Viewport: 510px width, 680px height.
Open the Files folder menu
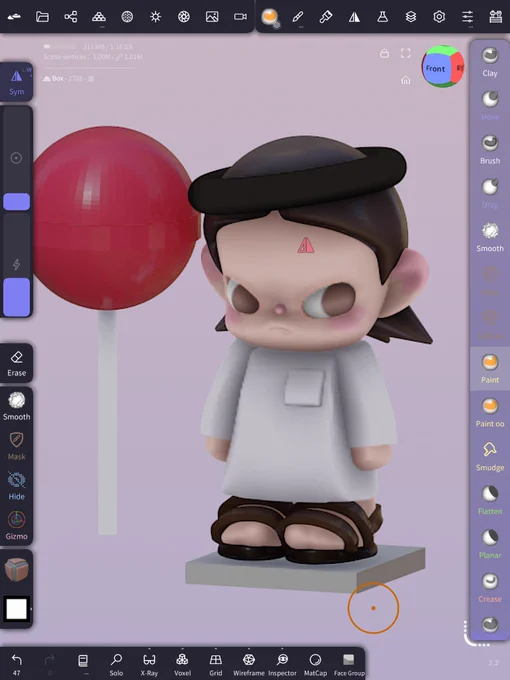[42, 17]
